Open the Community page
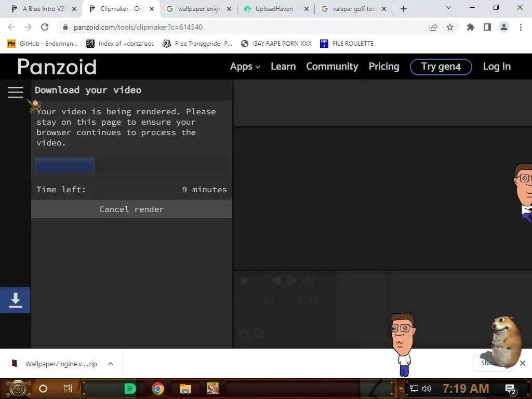The height and width of the screenshot is (399, 532). coord(332,66)
